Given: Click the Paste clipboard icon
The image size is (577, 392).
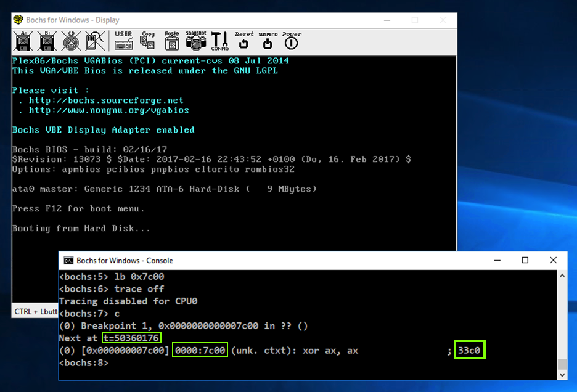Looking at the screenshot, I should tap(172, 41).
